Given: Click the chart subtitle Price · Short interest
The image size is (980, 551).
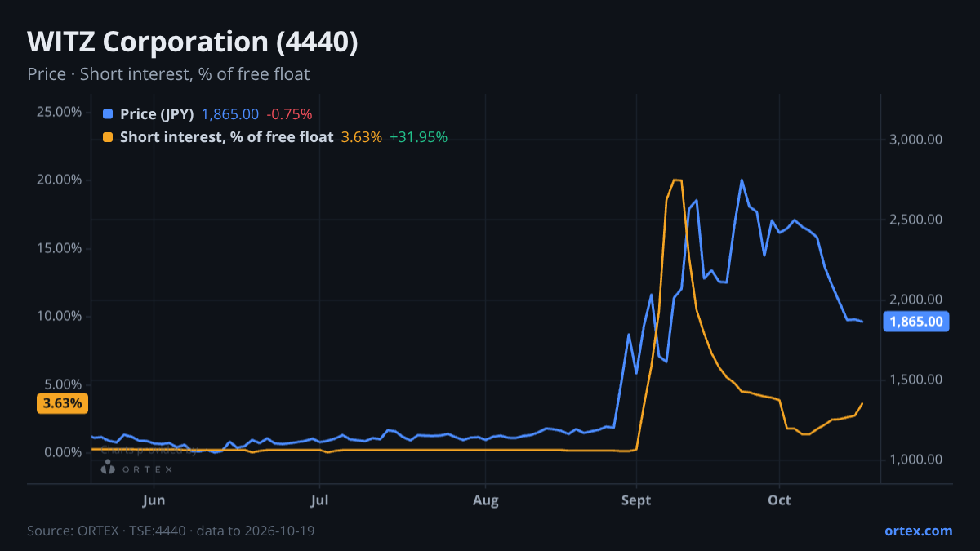Looking at the screenshot, I should coord(168,74).
